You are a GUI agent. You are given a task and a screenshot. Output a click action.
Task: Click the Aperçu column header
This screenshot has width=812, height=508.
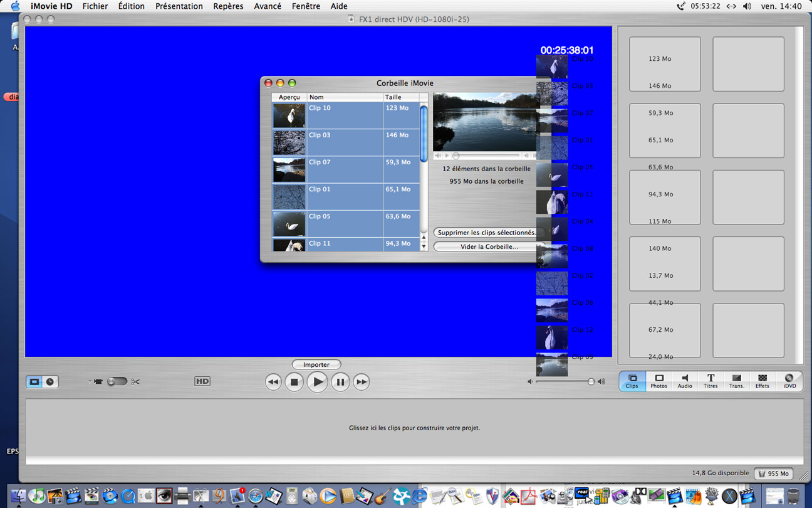click(289, 97)
